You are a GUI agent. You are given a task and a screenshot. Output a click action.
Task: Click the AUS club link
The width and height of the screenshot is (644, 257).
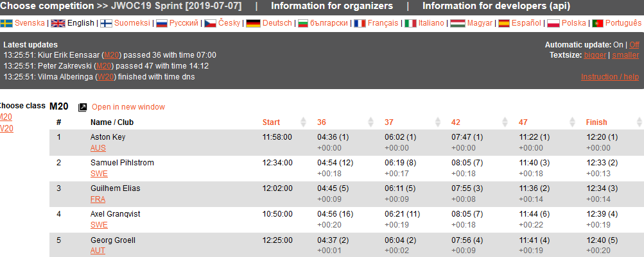coord(98,148)
